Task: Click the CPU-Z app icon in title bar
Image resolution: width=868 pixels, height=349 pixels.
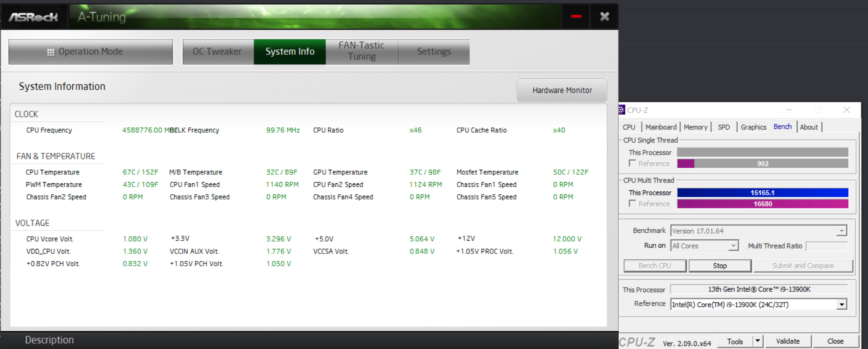Action: point(622,110)
